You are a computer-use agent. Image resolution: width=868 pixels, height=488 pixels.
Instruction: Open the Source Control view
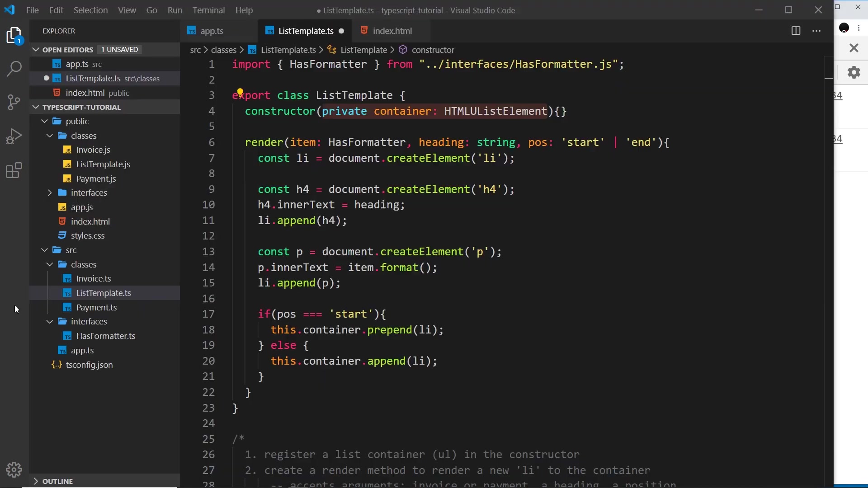(x=14, y=102)
